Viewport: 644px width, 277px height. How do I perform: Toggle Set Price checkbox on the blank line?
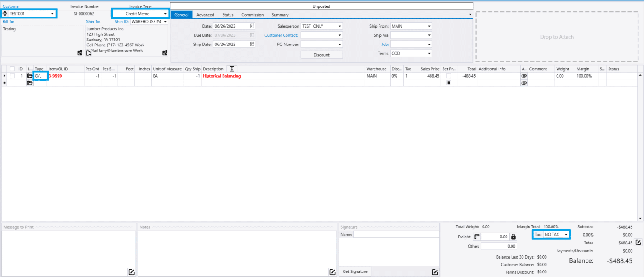(448, 83)
